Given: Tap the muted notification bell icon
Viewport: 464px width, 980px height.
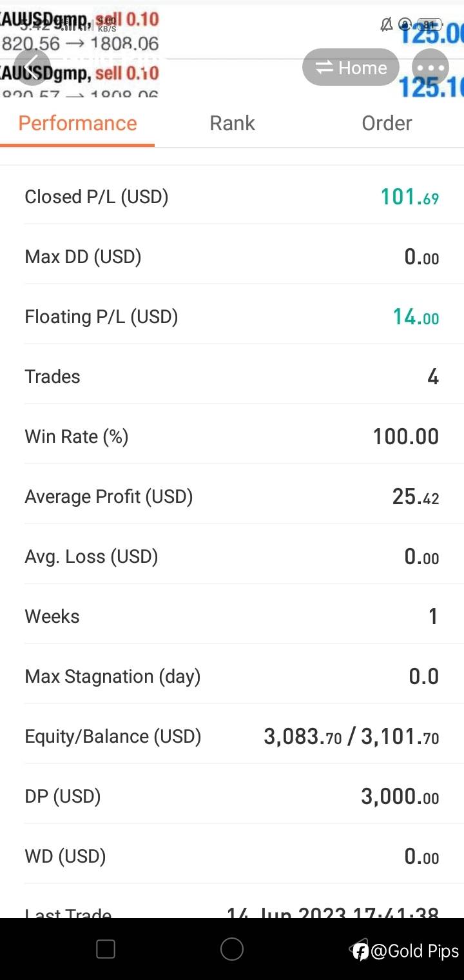Looking at the screenshot, I should pyautogui.click(x=386, y=24).
